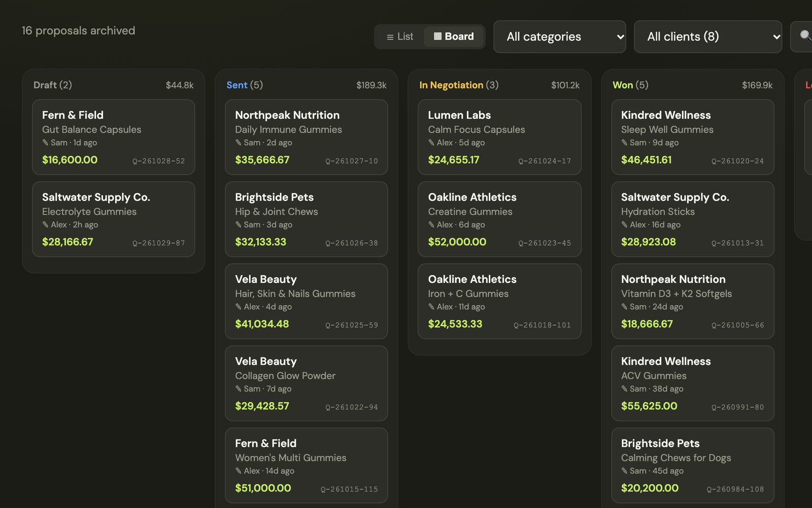Image resolution: width=812 pixels, height=508 pixels.
Task: Click Hair, Skin & Nails Gummies proposal
Action: click(307, 301)
